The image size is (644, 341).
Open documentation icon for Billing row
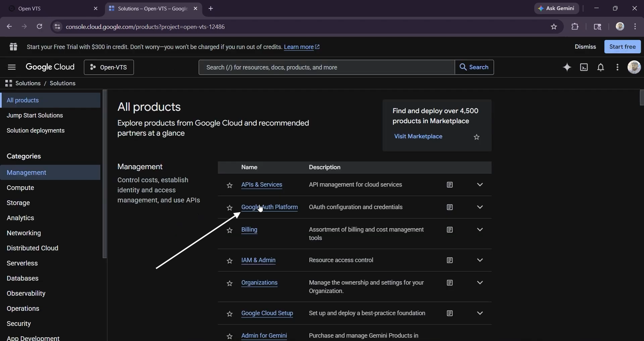coord(450,230)
